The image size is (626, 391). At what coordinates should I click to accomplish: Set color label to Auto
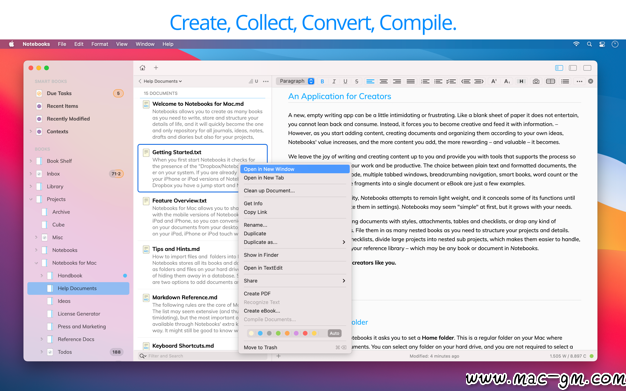coord(335,333)
